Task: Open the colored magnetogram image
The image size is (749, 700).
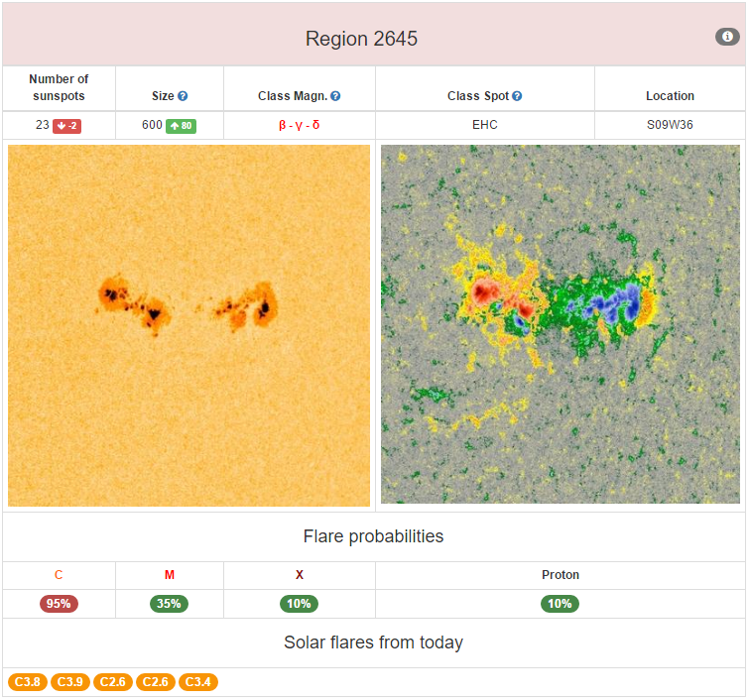Action: (561, 325)
